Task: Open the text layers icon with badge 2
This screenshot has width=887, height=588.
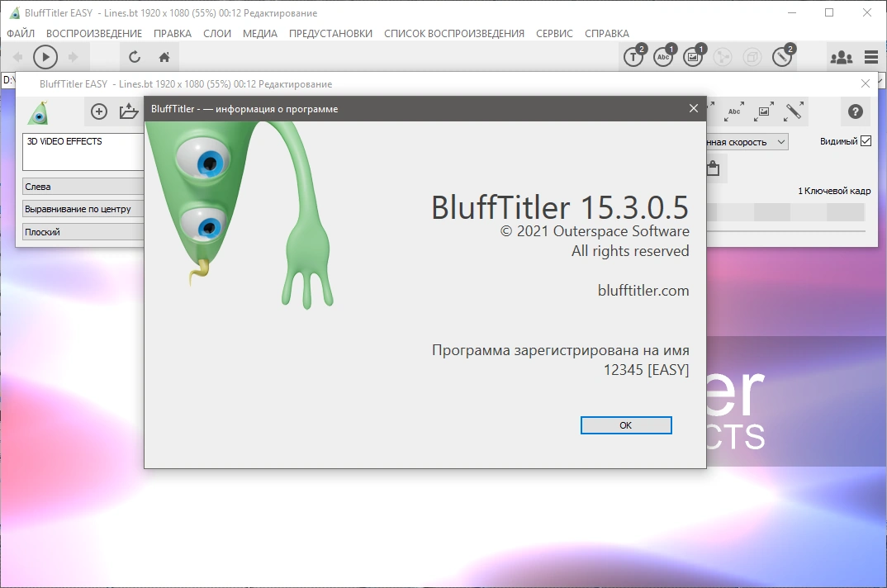Action: click(x=635, y=56)
